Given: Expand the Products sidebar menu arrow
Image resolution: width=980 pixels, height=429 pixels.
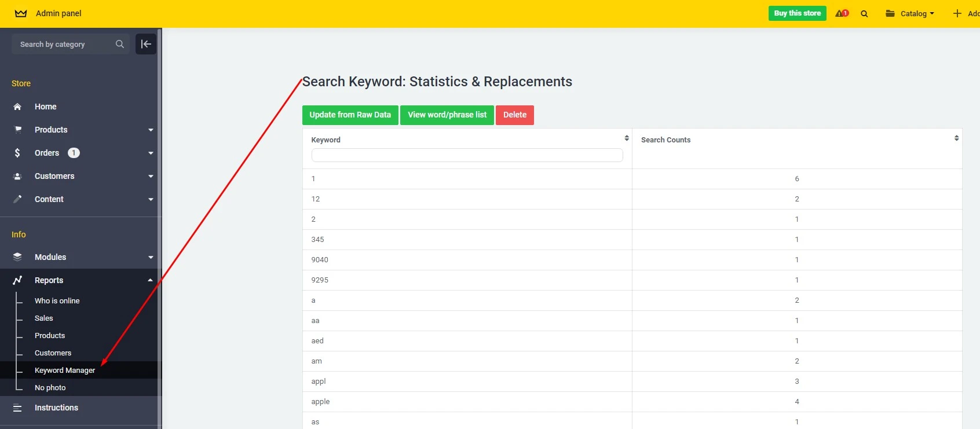Looking at the screenshot, I should [x=151, y=130].
